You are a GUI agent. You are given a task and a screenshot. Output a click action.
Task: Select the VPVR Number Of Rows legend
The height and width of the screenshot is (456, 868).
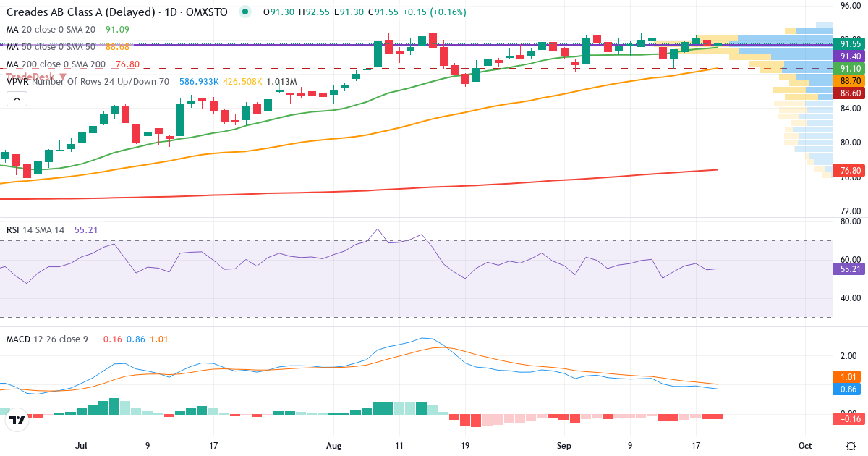[88, 82]
